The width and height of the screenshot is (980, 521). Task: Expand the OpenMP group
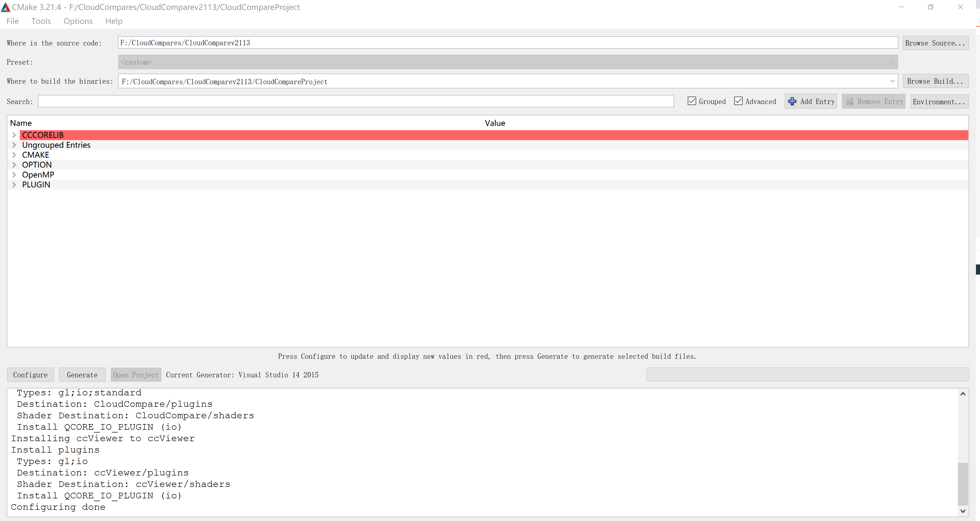pos(14,174)
